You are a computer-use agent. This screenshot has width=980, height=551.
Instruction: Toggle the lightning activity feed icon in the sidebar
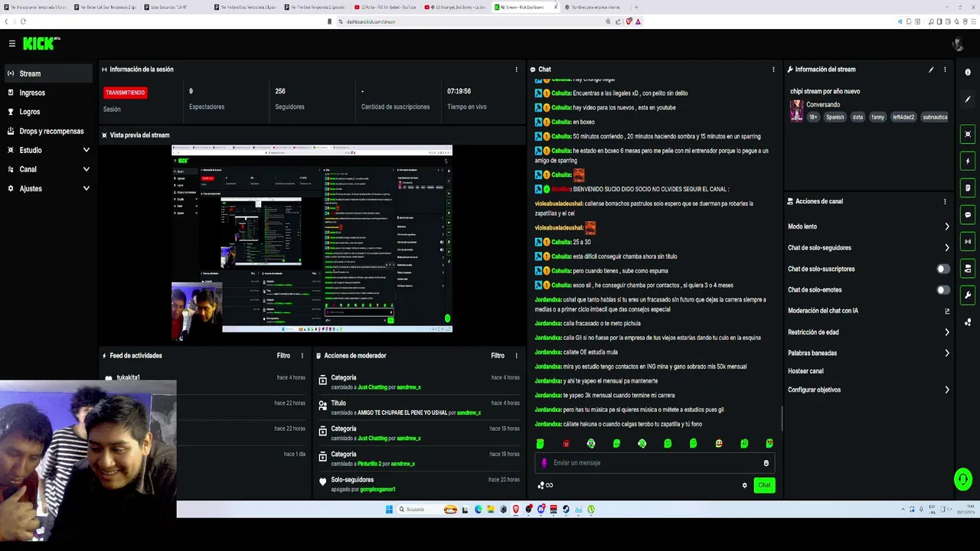click(968, 161)
